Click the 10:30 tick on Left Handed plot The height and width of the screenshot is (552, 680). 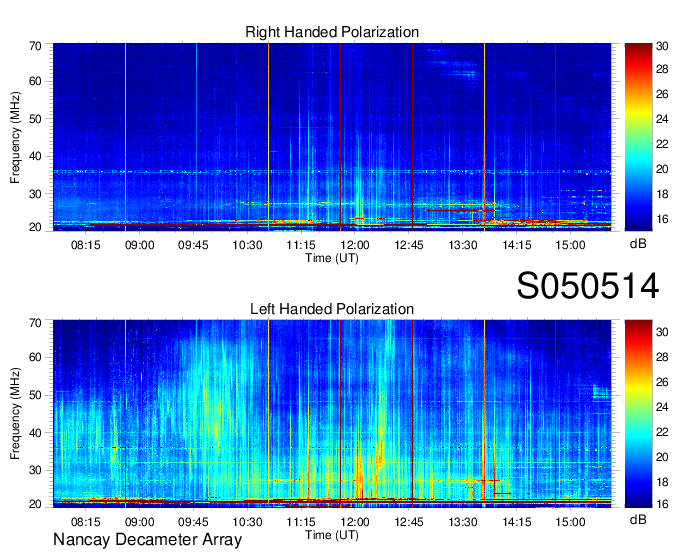pyautogui.click(x=248, y=522)
